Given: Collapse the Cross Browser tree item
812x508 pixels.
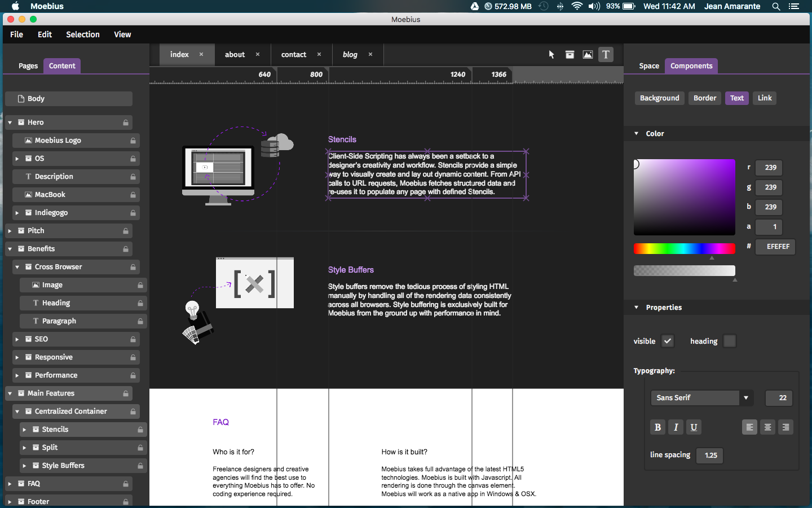Looking at the screenshot, I should [x=17, y=267].
